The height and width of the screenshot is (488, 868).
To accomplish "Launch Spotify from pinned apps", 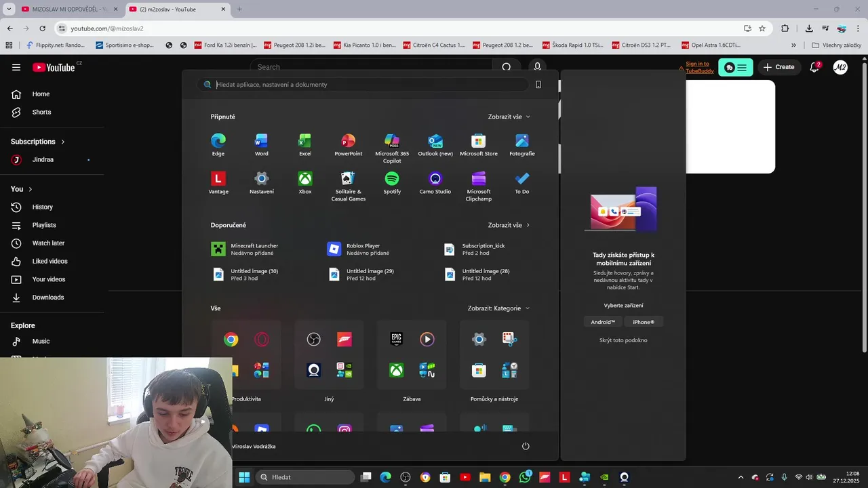I will coord(392,183).
